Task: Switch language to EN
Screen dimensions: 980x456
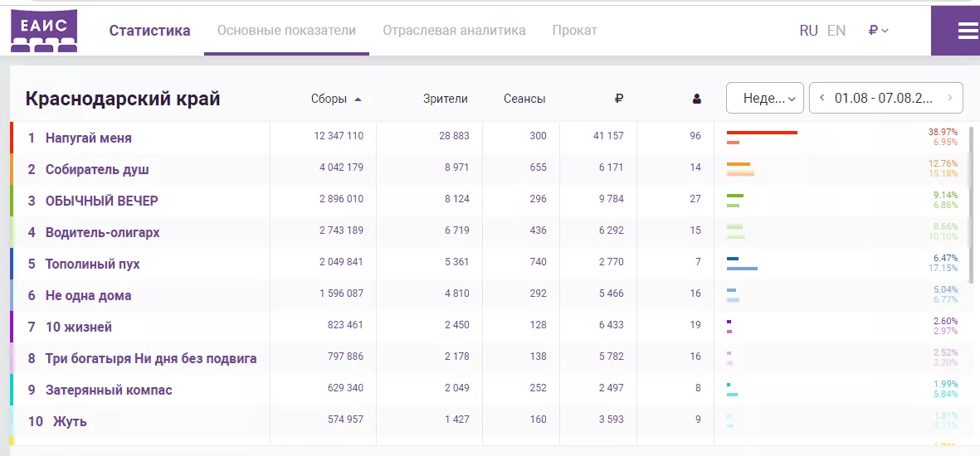Action: tap(836, 31)
